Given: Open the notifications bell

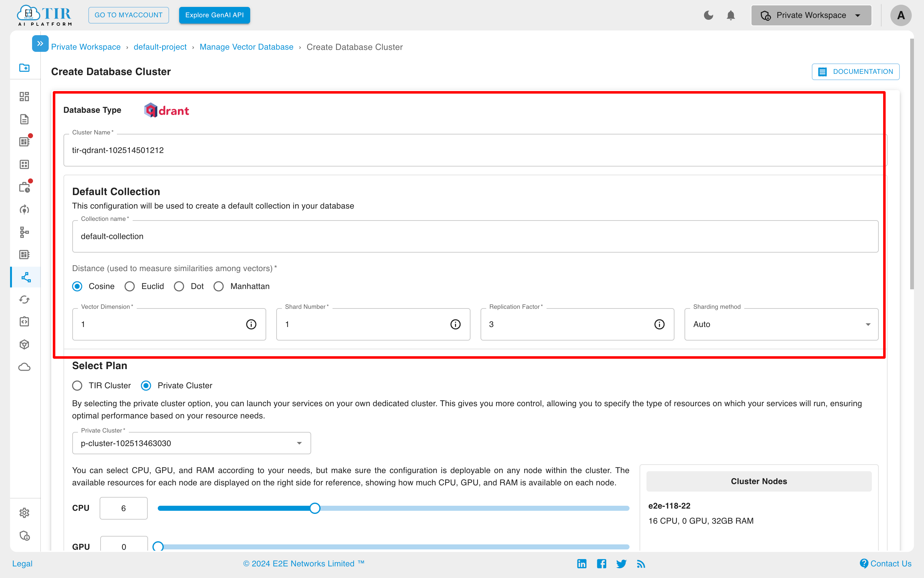Looking at the screenshot, I should pos(730,15).
